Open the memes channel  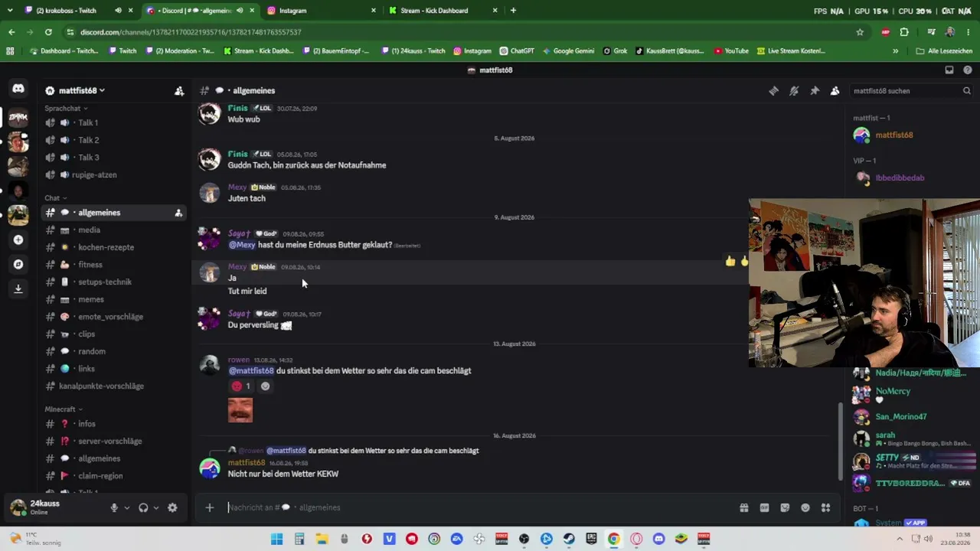click(x=113, y=299)
